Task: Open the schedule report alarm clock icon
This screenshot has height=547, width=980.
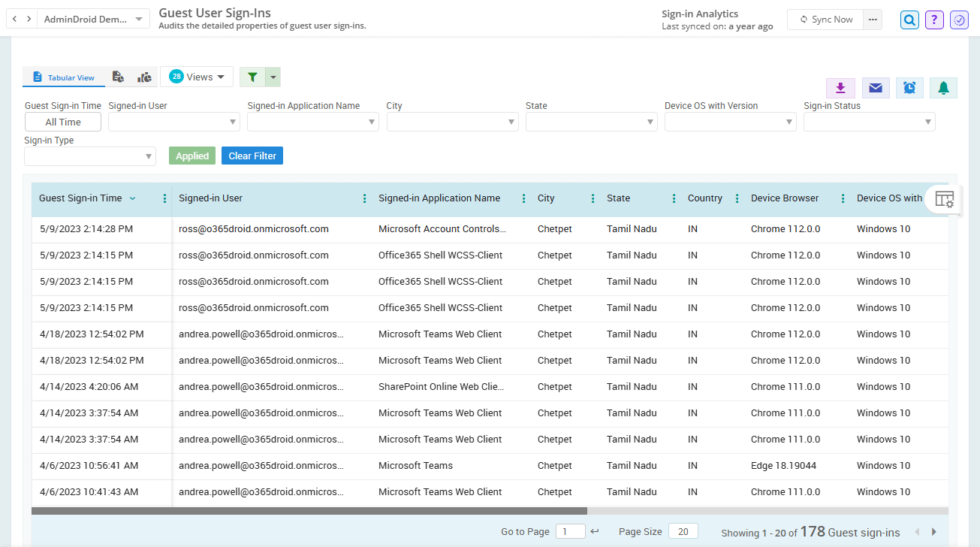Action: coord(909,88)
